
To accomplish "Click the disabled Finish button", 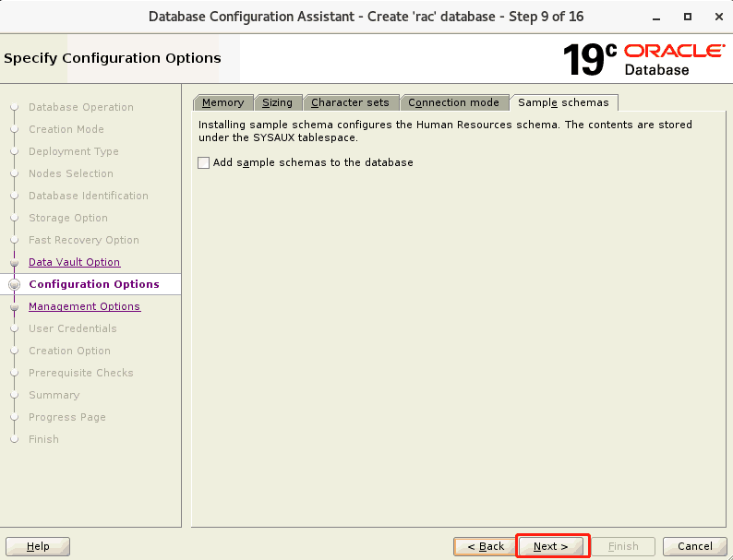I will [x=623, y=546].
